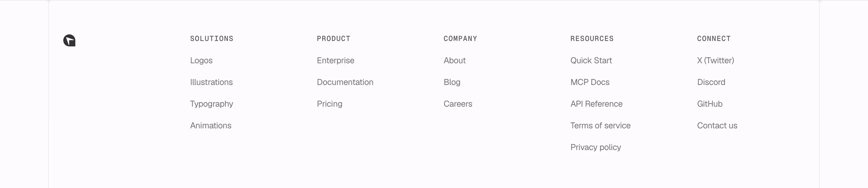Open the GitHub link

[710, 104]
